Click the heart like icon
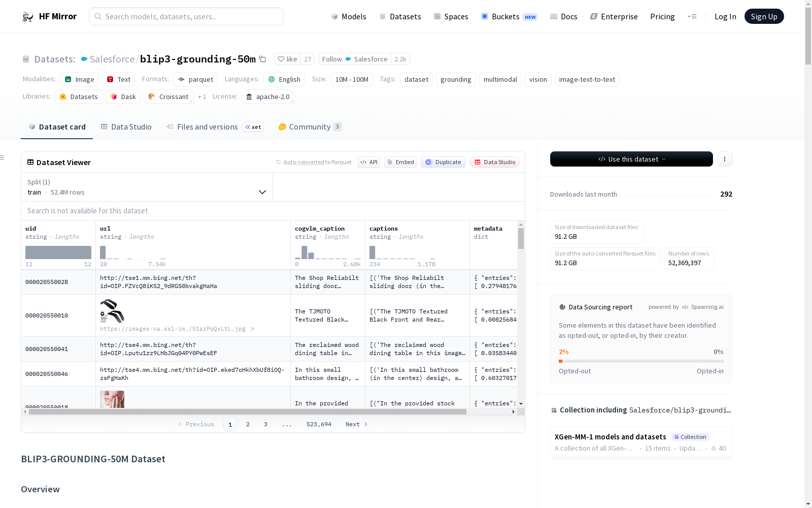This screenshot has width=812, height=508. point(281,59)
